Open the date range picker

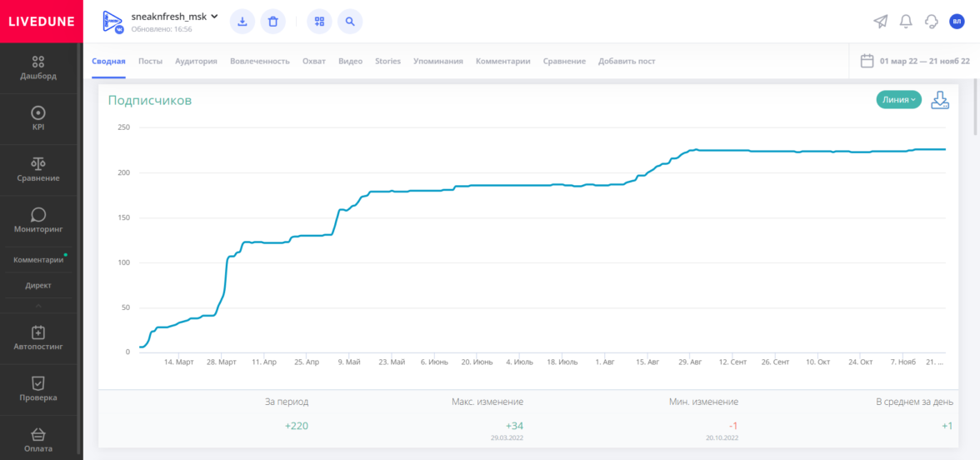pyautogui.click(x=915, y=61)
